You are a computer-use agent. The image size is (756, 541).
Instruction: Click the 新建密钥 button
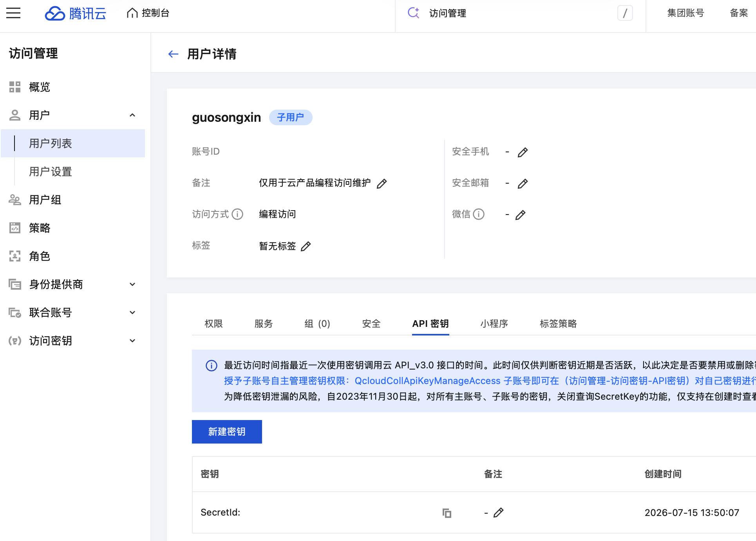(x=227, y=431)
